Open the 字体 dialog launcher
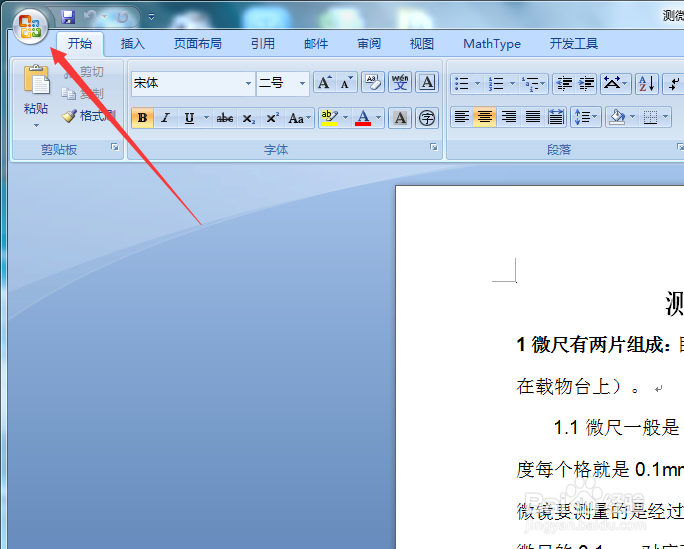684x549 pixels. (x=434, y=147)
